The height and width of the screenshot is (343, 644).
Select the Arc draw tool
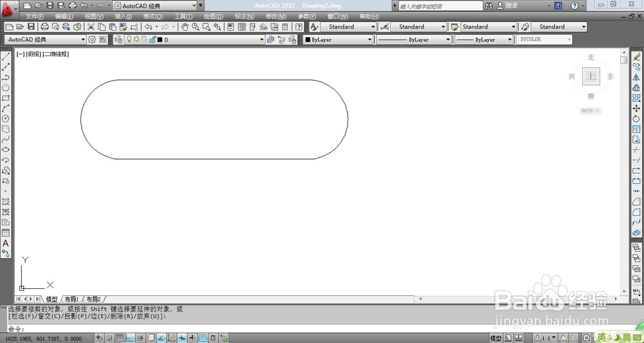pos(6,108)
